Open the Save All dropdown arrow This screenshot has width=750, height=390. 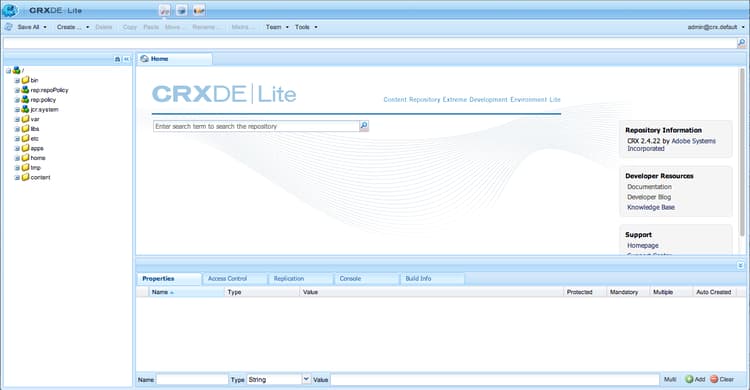coord(45,27)
